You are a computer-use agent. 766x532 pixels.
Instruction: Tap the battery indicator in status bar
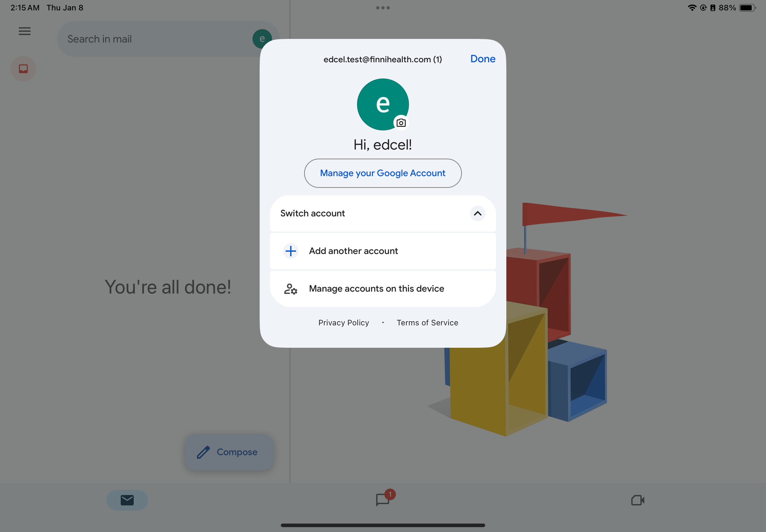pos(747,8)
